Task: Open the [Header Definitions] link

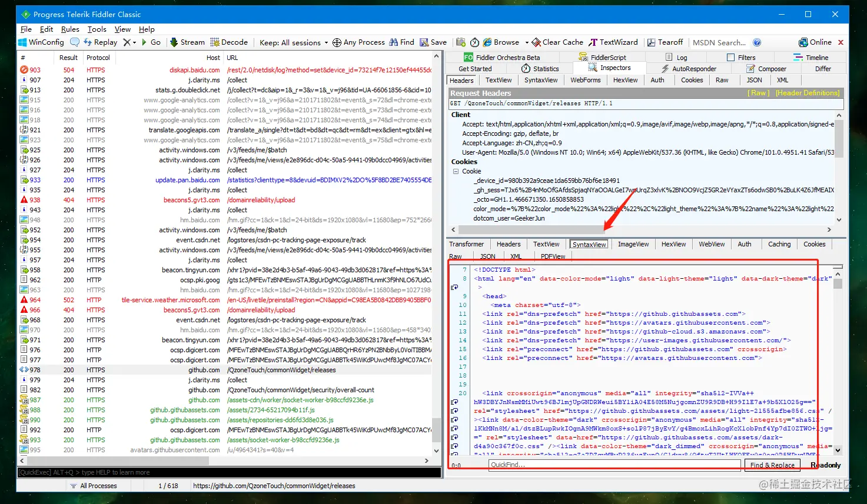Action: point(807,93)
